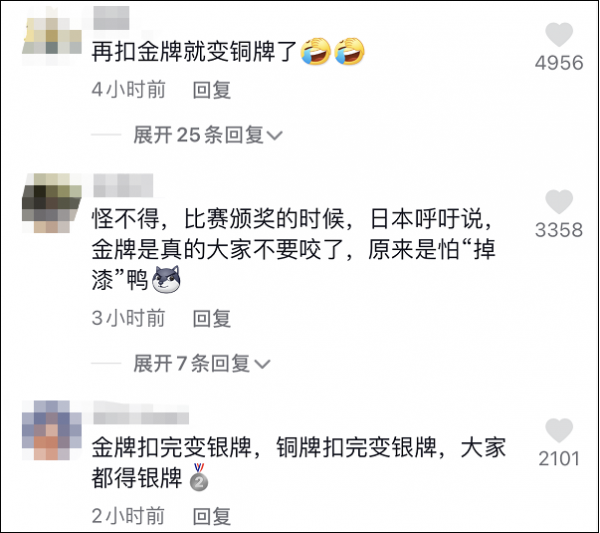This screenshot has width=600, height=533.
Task: Expand the 7 replies thread
Action: (202, 363)
